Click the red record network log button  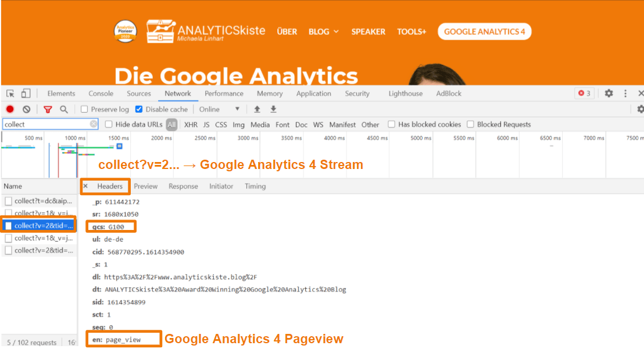(x=8, y=109)
